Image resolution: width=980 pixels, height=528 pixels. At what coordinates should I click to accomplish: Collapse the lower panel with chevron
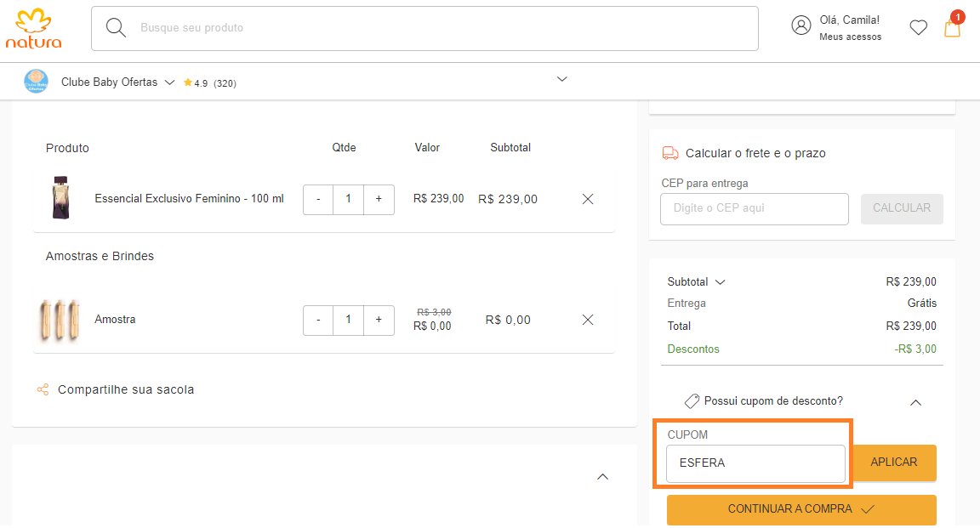[x=602, y=477]
